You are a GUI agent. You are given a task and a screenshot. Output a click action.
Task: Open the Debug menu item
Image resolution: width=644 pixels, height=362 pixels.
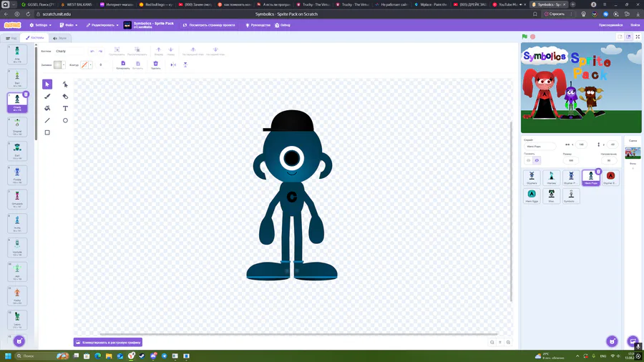click(283, 25)
